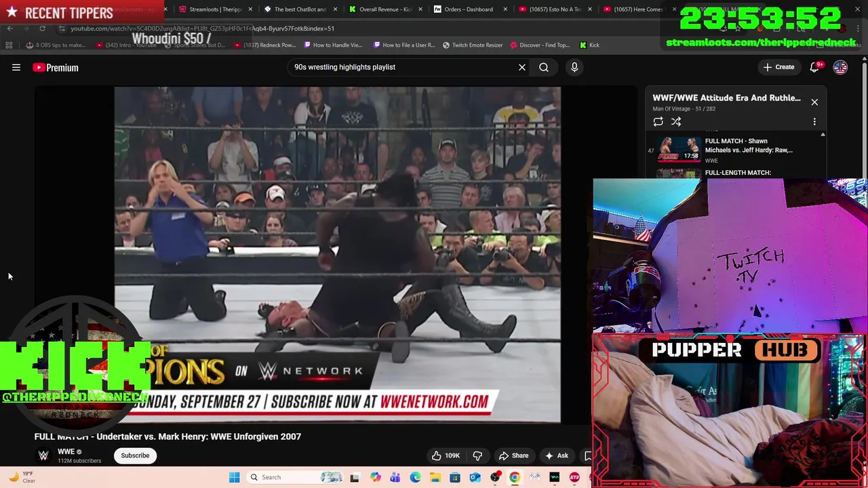Click the Create button
This screenshot has height=488, width=868.
778,67
